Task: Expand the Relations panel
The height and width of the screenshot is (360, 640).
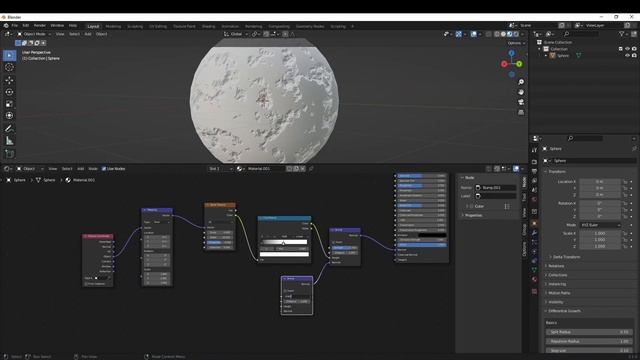Action: pos(556,266)
